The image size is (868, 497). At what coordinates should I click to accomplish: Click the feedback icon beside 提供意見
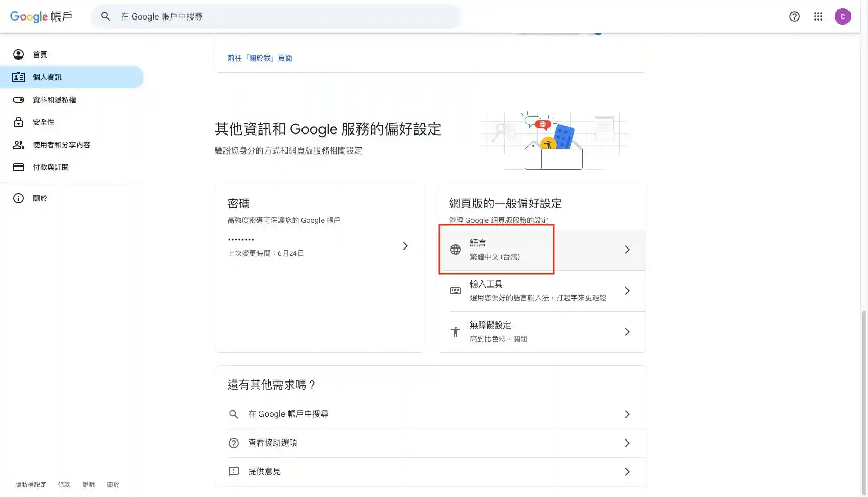(x=234, y=471)
